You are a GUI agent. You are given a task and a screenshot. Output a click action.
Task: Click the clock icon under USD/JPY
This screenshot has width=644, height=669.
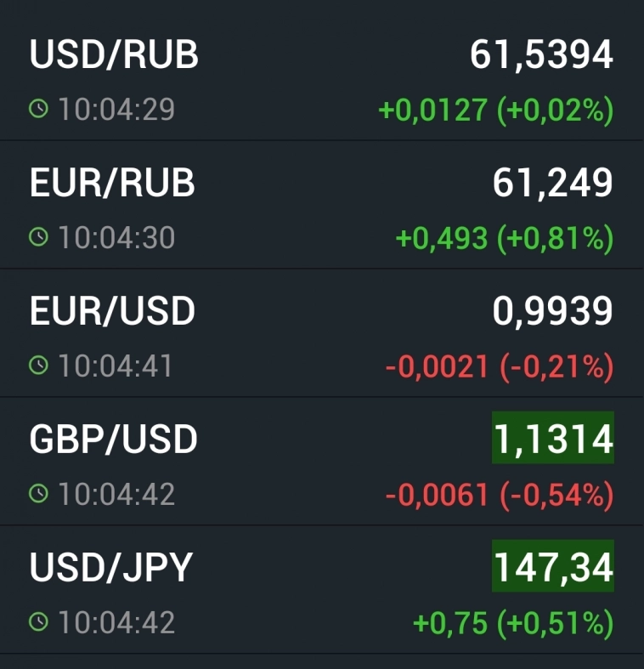[38, 622]
